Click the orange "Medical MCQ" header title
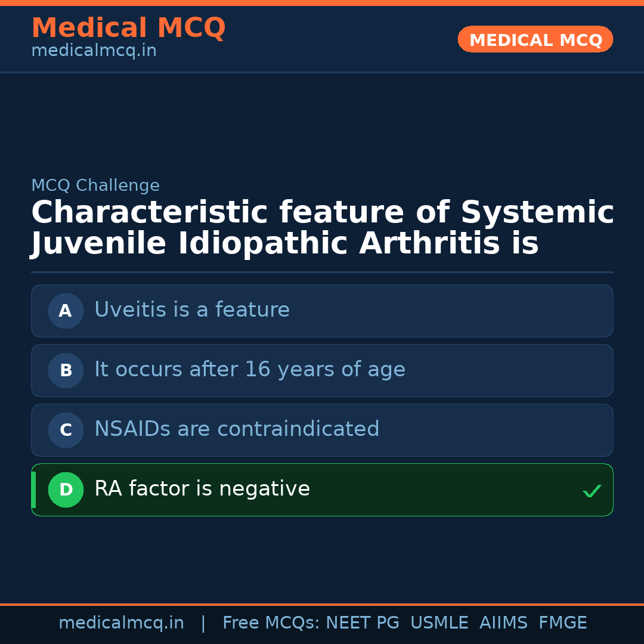The image size is (644, 644). click(128, 28)
